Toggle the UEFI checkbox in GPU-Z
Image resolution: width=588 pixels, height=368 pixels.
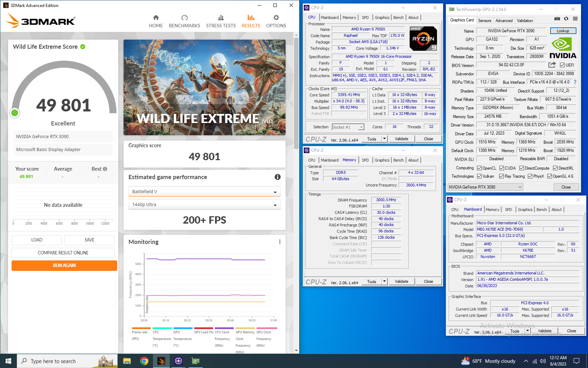(x=562, y=65)
